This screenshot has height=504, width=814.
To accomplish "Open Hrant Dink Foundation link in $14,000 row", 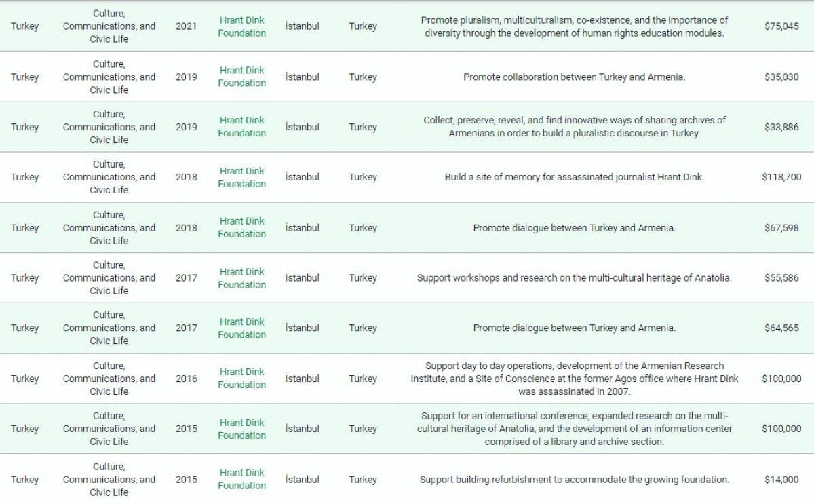I will (241, 479).
